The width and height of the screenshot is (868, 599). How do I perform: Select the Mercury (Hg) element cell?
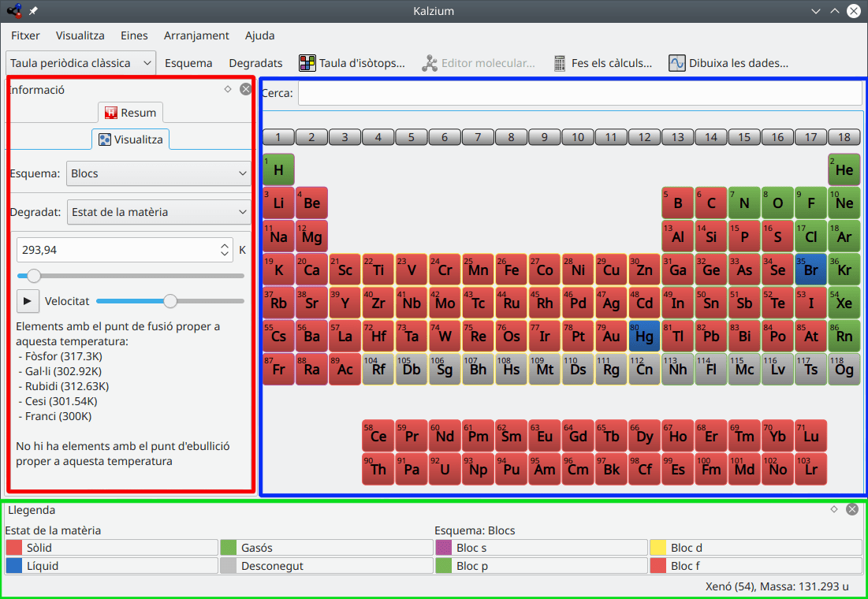tap(644, 336)
